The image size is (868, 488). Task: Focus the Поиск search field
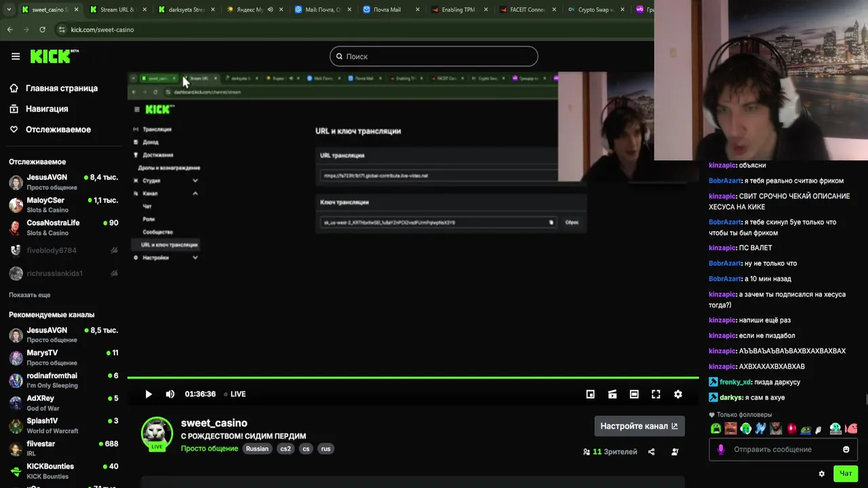click(x=434, y=56)
